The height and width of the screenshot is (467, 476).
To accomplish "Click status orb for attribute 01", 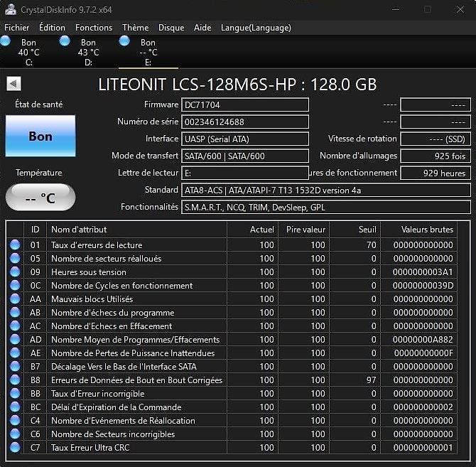I will [x=15, y=245].
